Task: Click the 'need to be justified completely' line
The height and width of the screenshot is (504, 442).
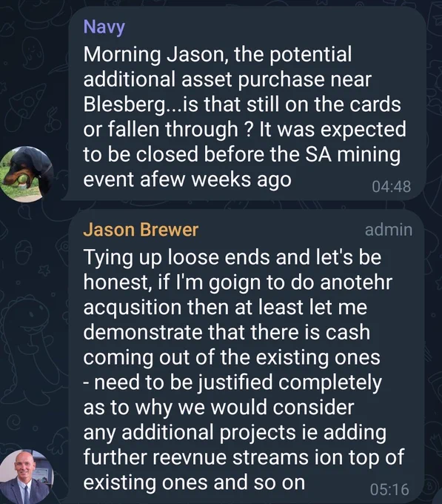Action: tap(232, 383)
